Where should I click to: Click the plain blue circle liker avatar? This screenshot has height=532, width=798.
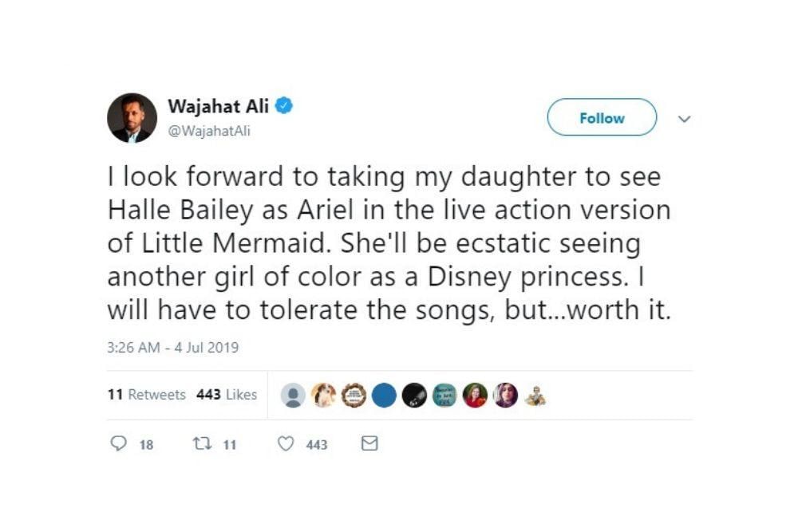385,393
